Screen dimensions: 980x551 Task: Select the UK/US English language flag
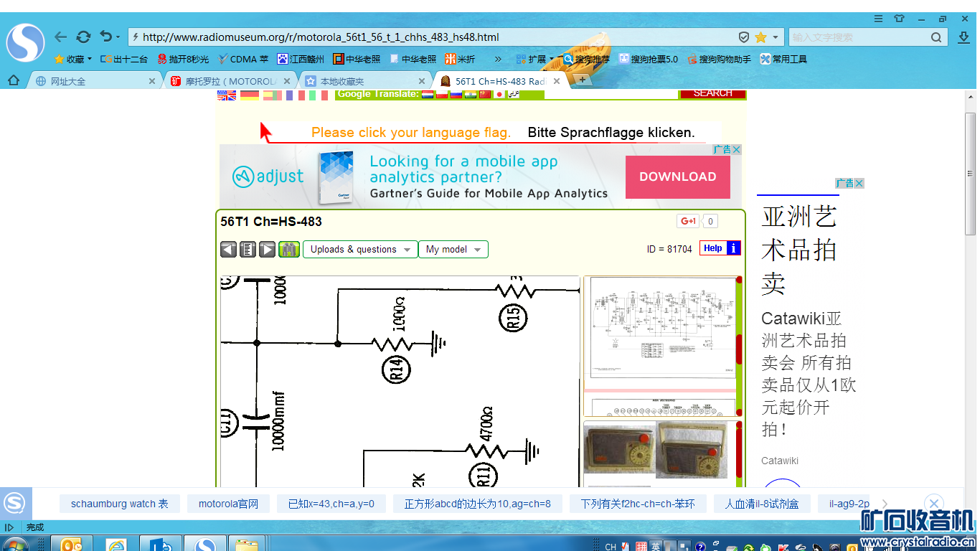point(227,95)
